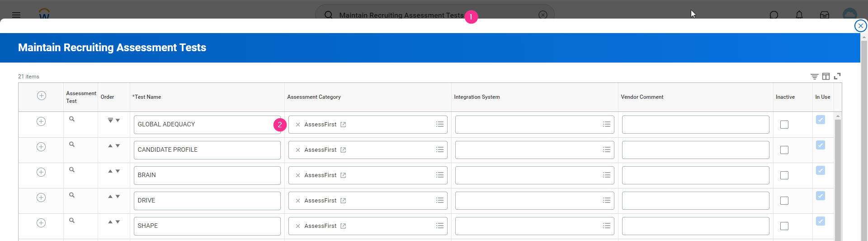Image resolution: width=868 pixels, height=241 pixels.
Task: Open filter icon above the grid
Action: pos(814,77)
